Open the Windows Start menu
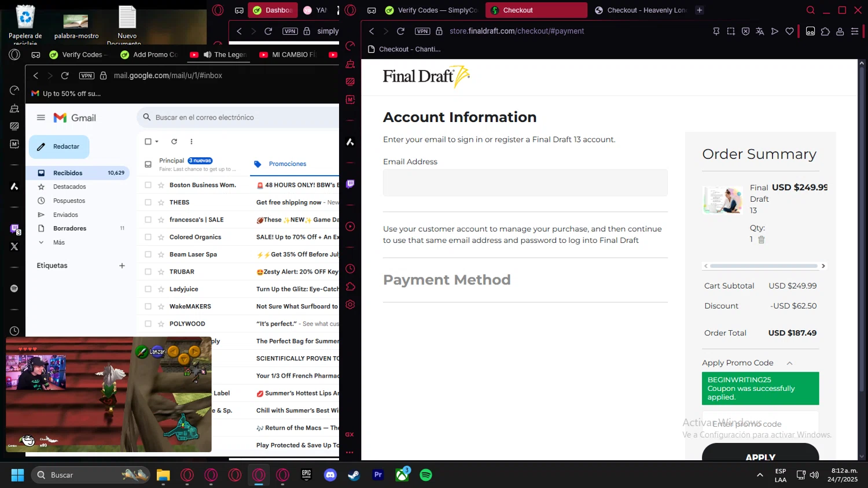This screenshot has height=488, width=868. 17,475
